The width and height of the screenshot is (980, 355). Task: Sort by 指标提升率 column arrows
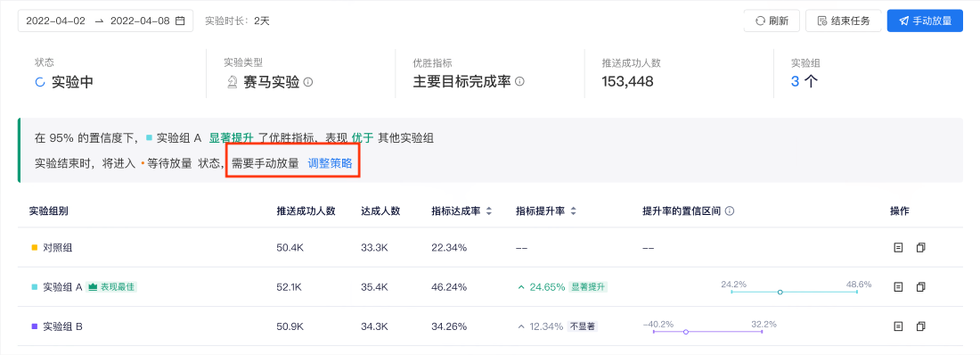click(573, 211)
